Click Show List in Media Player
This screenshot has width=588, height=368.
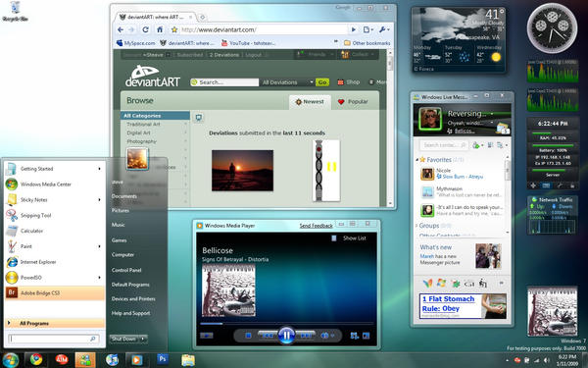coord(355,238)
